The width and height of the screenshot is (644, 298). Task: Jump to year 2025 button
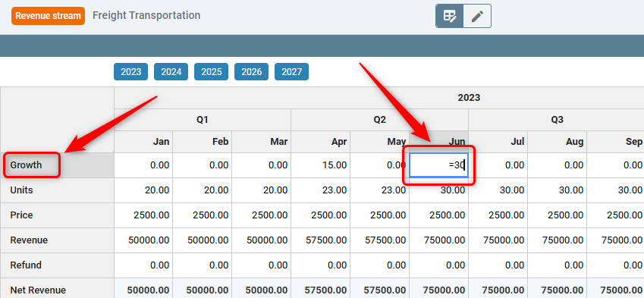[211, 72]
